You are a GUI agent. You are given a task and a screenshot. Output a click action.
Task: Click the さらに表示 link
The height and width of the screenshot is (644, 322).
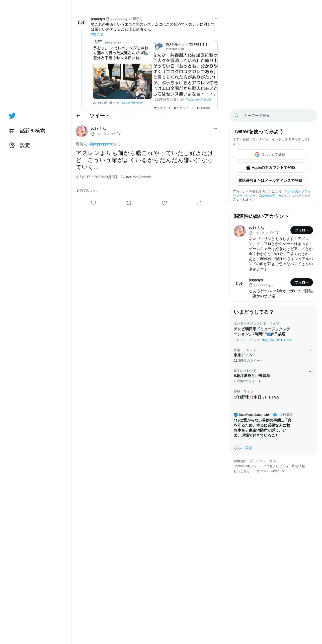243,448
